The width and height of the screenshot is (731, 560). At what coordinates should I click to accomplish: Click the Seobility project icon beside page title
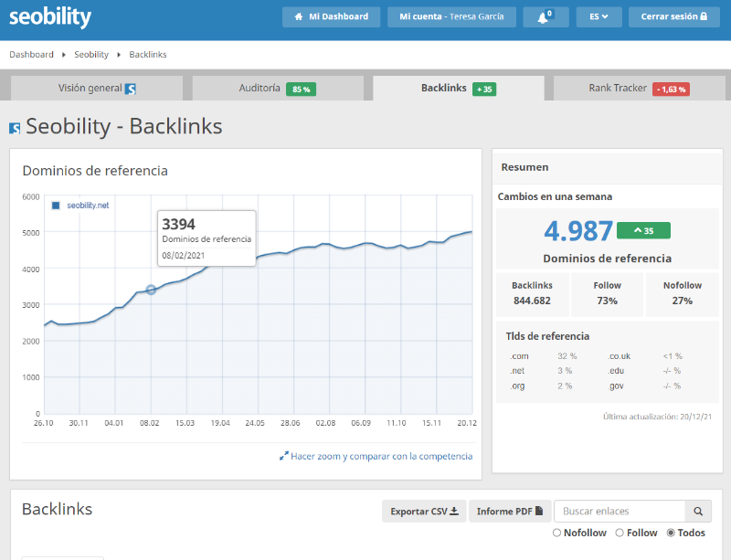15,128
